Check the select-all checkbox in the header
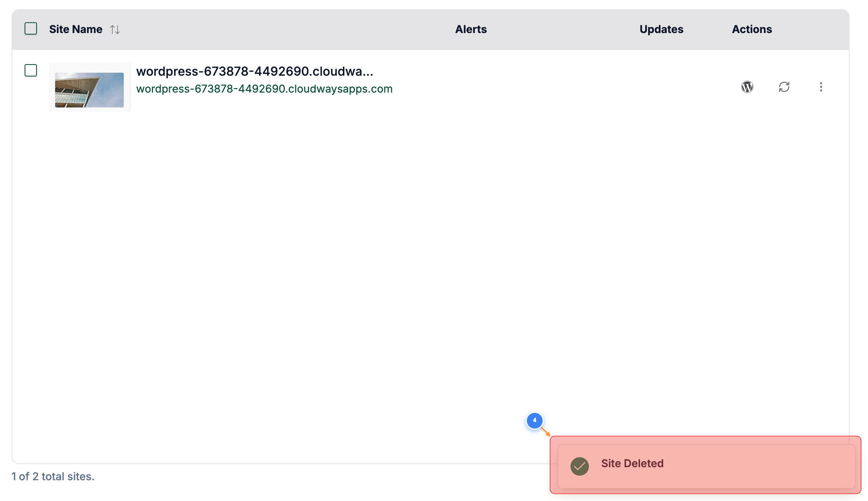 (x=31, y=28)
